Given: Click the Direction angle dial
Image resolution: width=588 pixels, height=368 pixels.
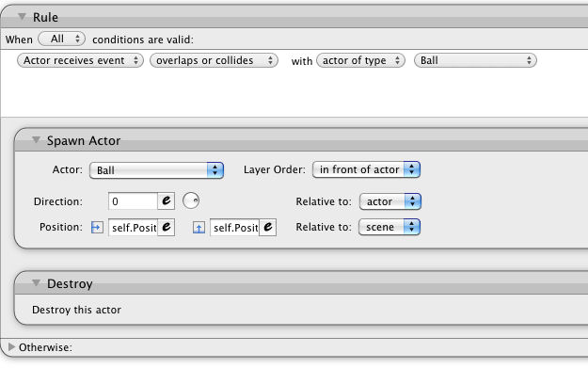Looking at the screenshot, I should tap(191, 200).
